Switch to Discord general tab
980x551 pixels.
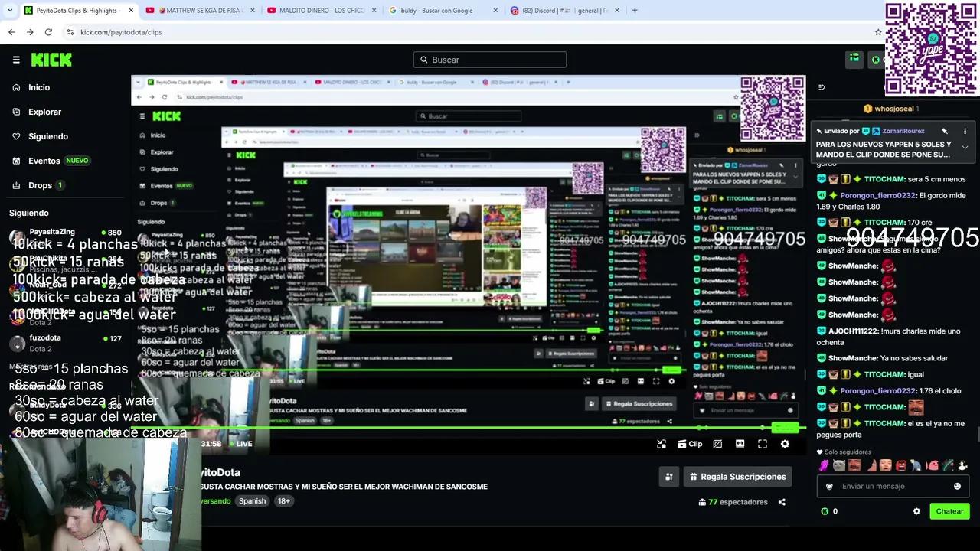(x=565, y=11)
